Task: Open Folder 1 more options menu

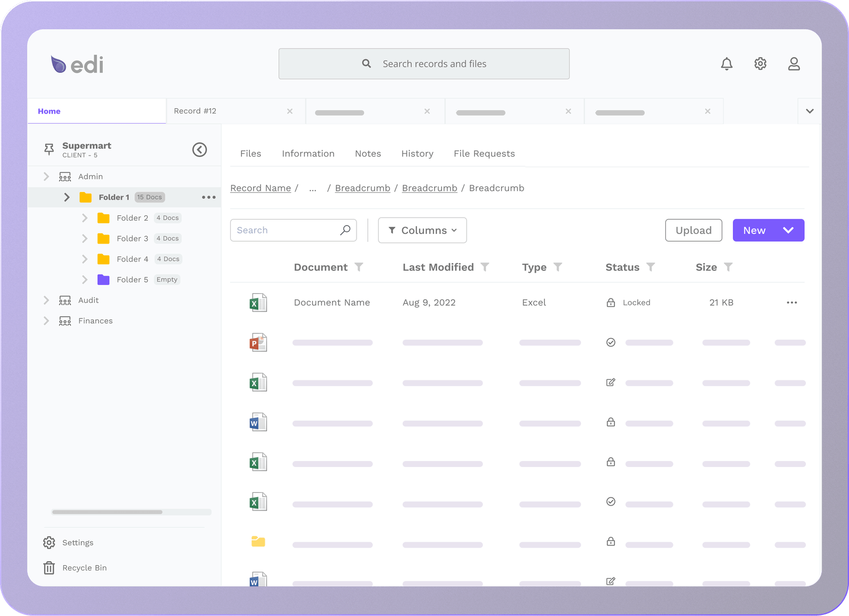Action: click(209, 197)
